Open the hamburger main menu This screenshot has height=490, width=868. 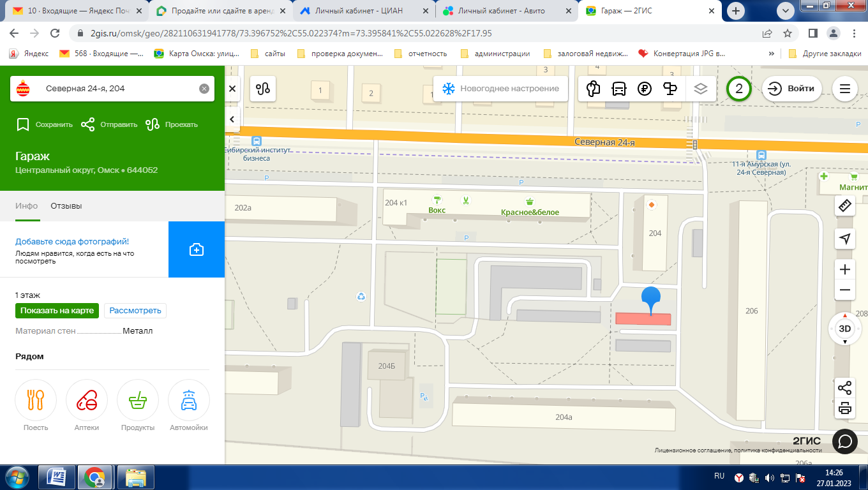(x=845, y=89)
